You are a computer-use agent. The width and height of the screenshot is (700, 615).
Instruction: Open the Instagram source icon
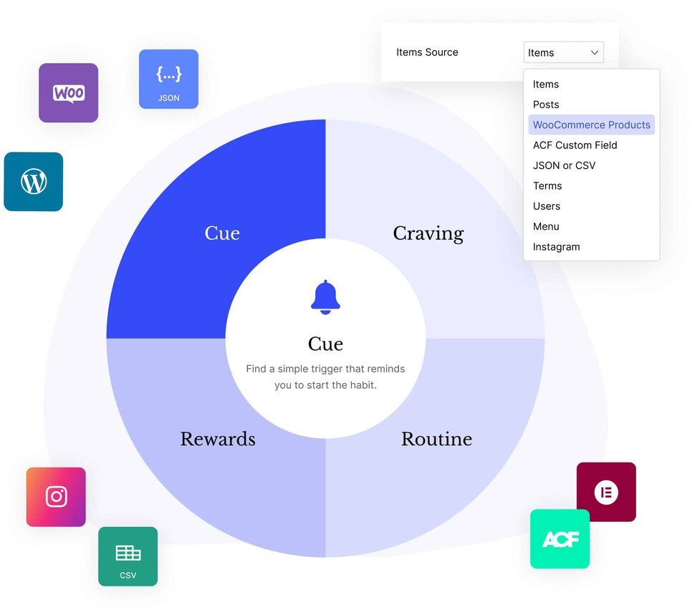[55, 496]
